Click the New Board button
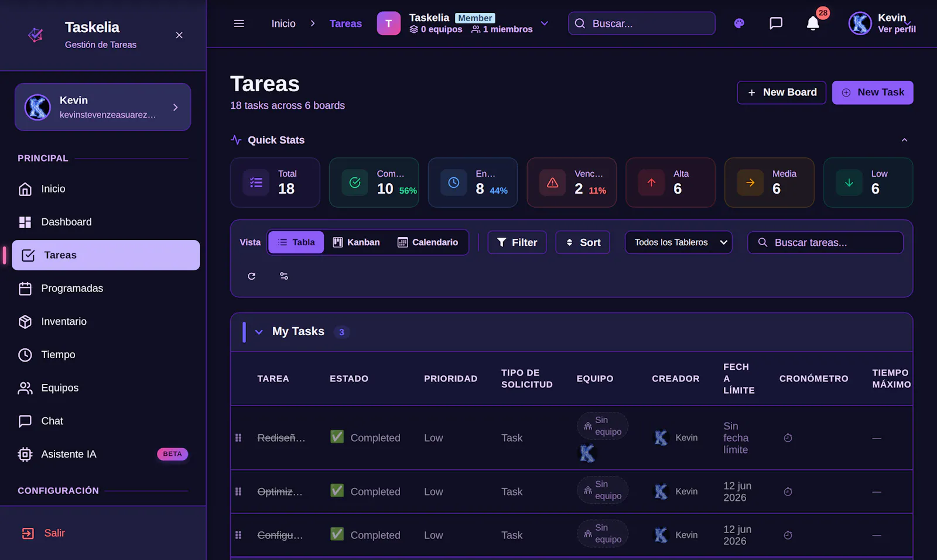This screenshot has height=560, width=937. [x=781, y=92]
